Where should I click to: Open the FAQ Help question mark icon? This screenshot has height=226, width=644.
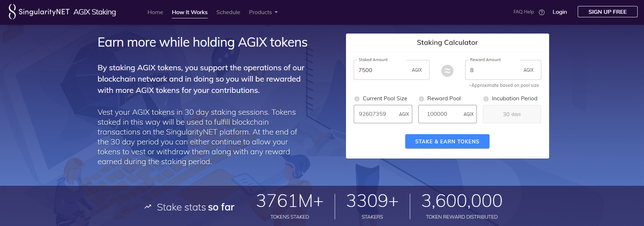(541, 12)
